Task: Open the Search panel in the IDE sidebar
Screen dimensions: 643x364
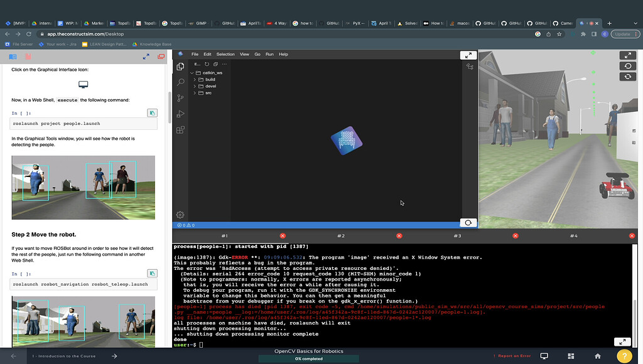Action: [x=180, y=82]
